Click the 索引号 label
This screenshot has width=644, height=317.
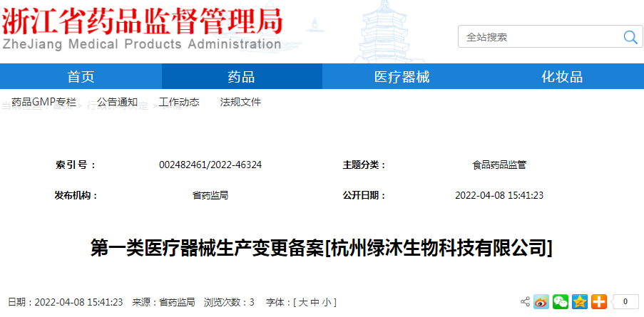point(76,165)
